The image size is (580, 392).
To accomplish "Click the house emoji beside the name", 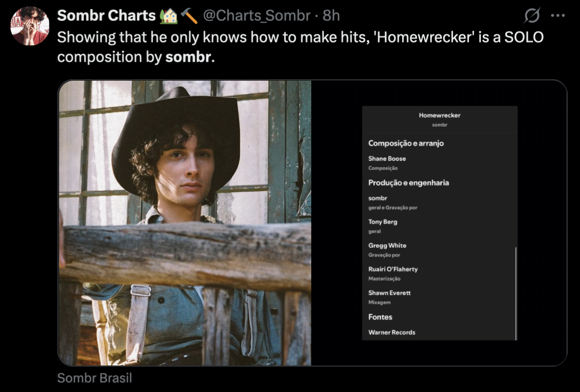I will tap(168, 16).
